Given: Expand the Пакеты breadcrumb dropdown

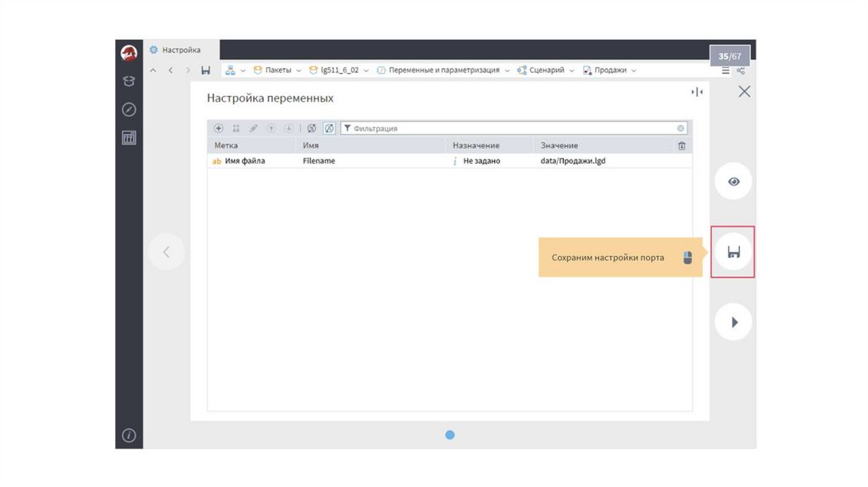Looking at the screenshot, I should pos(276,70).
